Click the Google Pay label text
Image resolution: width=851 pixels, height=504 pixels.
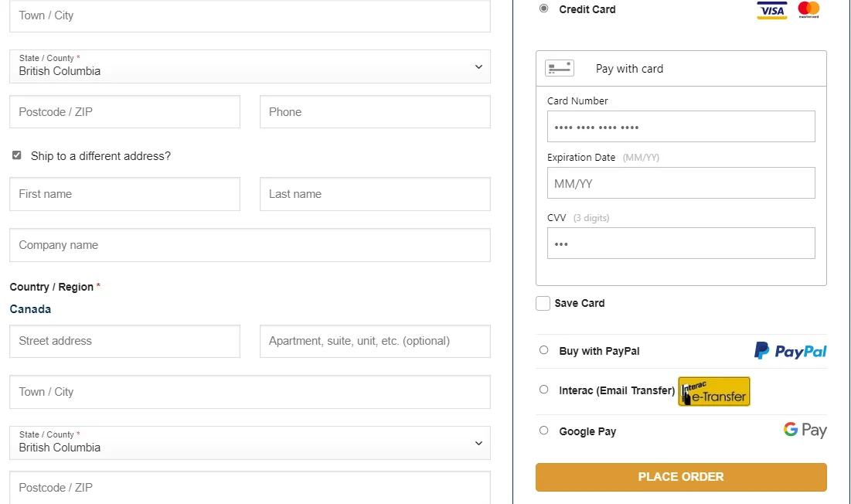click(587, 431)
